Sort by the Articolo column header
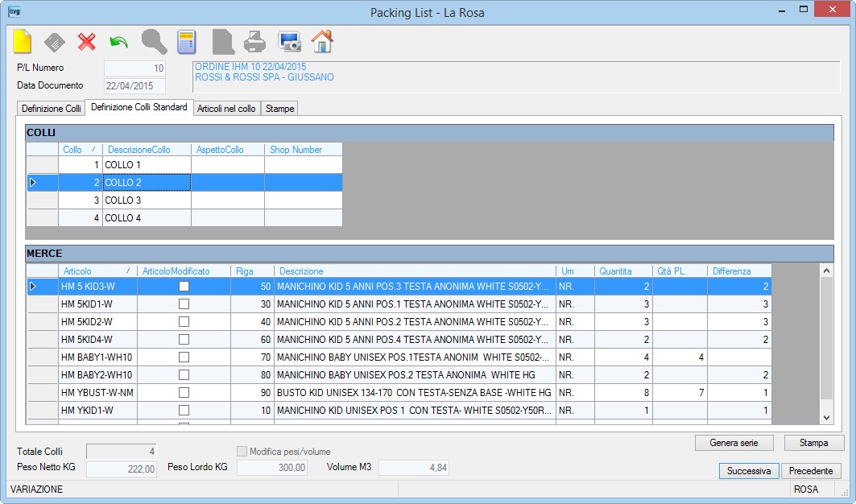 [97, 271]
